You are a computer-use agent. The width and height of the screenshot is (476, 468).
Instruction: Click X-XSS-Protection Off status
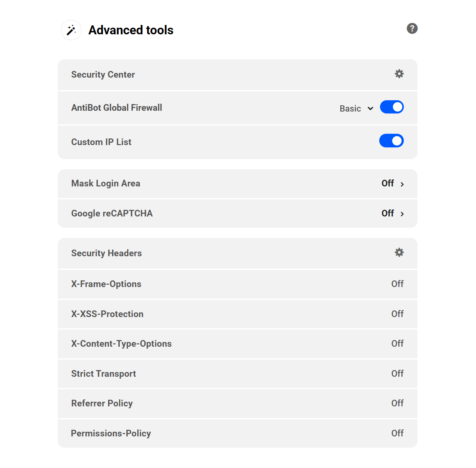pyautogui.click(x=397, y=314)
